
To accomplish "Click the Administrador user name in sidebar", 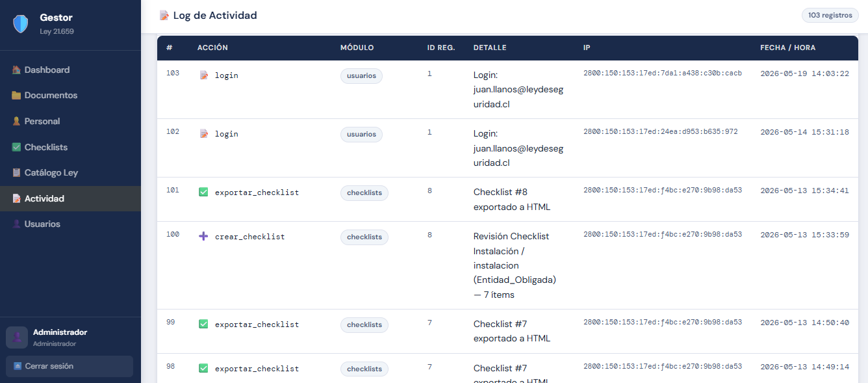I will [60, 332].
